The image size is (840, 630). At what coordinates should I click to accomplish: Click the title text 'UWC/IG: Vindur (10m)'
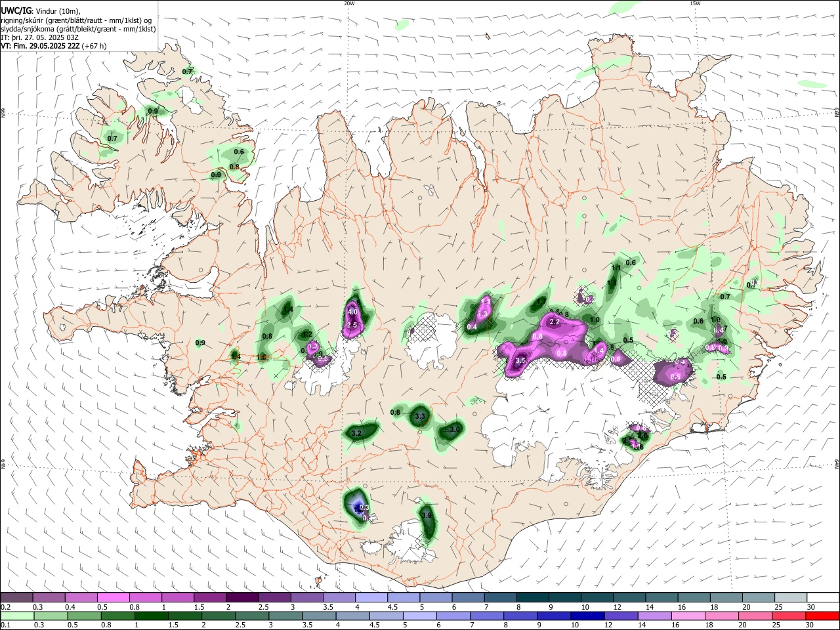40,11
